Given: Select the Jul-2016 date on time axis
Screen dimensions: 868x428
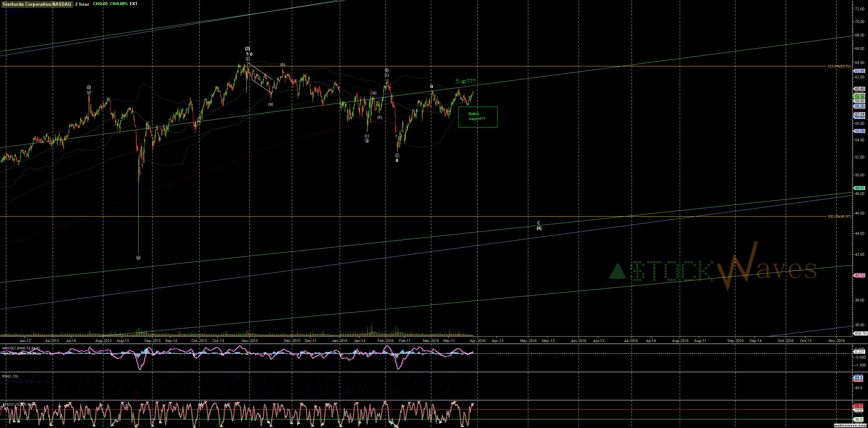Looking at the screenshot, I should coord(631,341).
